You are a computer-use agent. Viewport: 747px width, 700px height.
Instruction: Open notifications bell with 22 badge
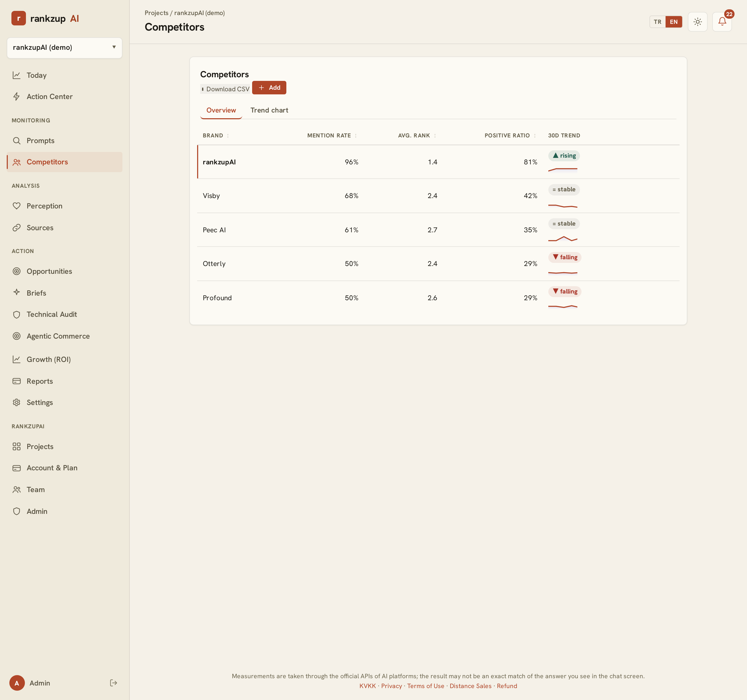[x=722, y=22]
